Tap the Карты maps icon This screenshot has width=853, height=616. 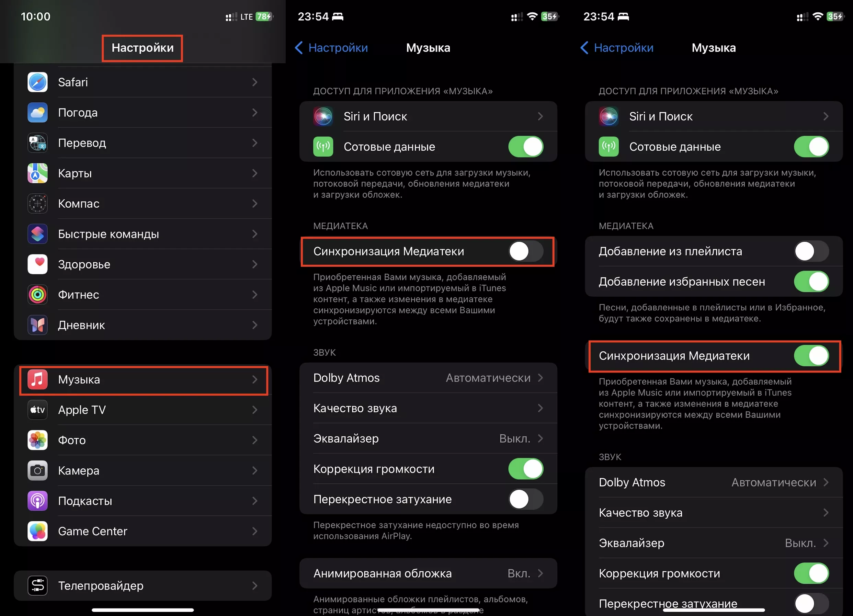(37, 173)
